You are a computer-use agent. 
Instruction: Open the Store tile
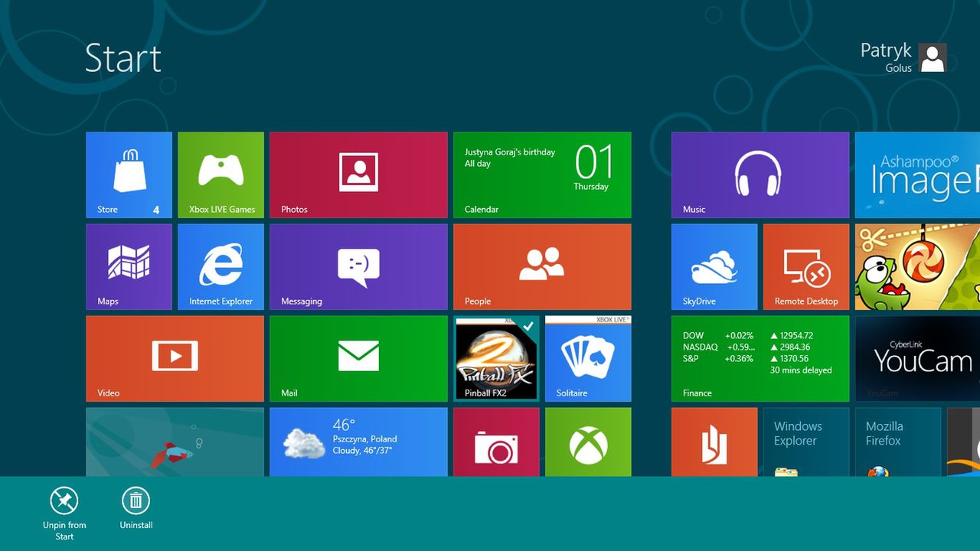[129, 175]
